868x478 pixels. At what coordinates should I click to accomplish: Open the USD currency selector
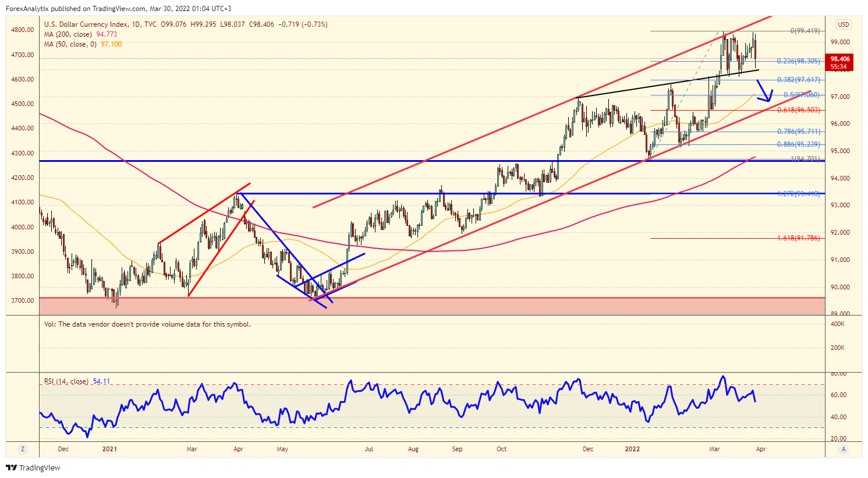tap(844, 24)
